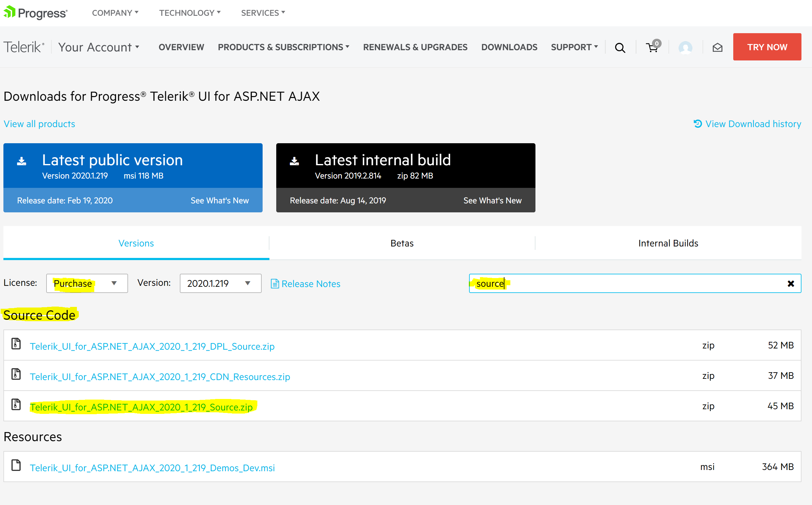The height and width of the screenshot is (505, 812).
Task: Open the License Purchase dropdown
Action: pos(87,284)
